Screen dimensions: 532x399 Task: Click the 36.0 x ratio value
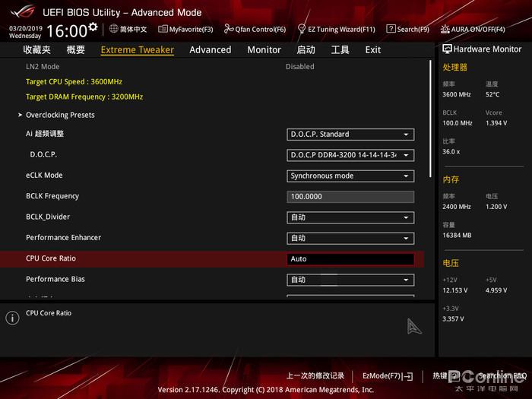(451, 152)
